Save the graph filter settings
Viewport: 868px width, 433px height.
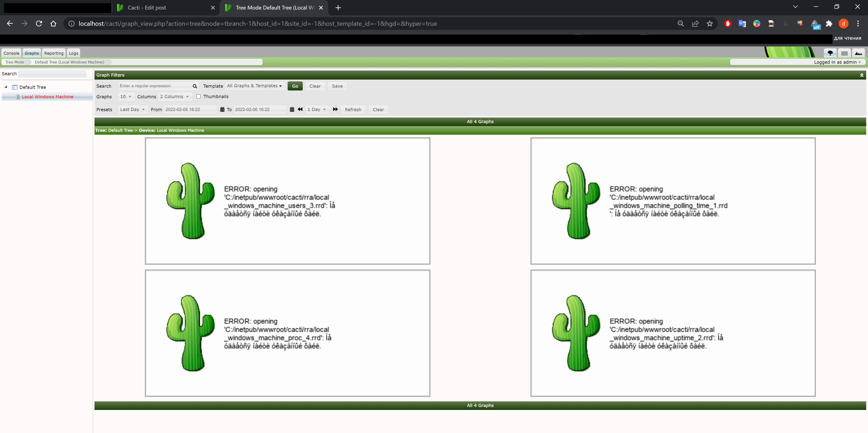pyautogui.click(x=337, y=86)
